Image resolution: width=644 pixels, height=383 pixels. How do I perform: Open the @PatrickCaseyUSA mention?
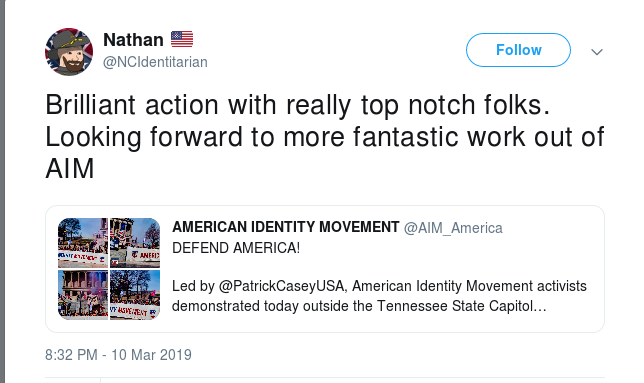[x=281, y=286]
